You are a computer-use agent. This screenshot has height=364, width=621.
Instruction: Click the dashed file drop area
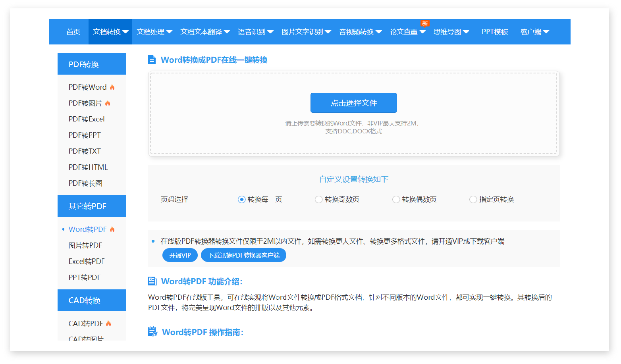(x=353, y=114)
